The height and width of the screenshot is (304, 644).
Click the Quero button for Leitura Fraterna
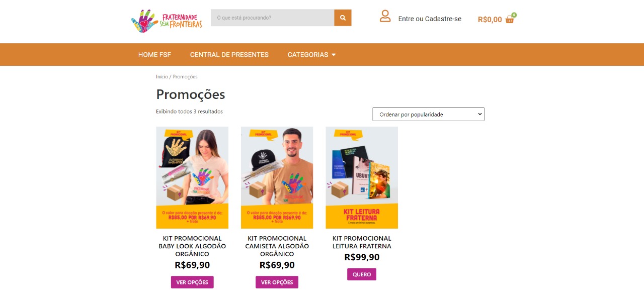[362, 274]
